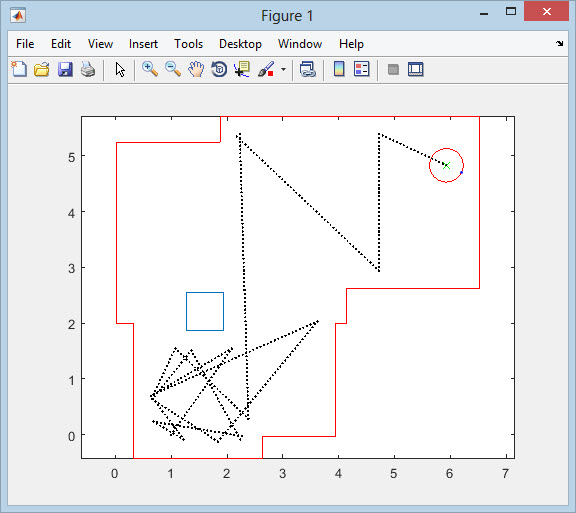Activate the Zoom Out magnifier tool
576x513 pixels.
pyautogui.click(x=173, y=69)
